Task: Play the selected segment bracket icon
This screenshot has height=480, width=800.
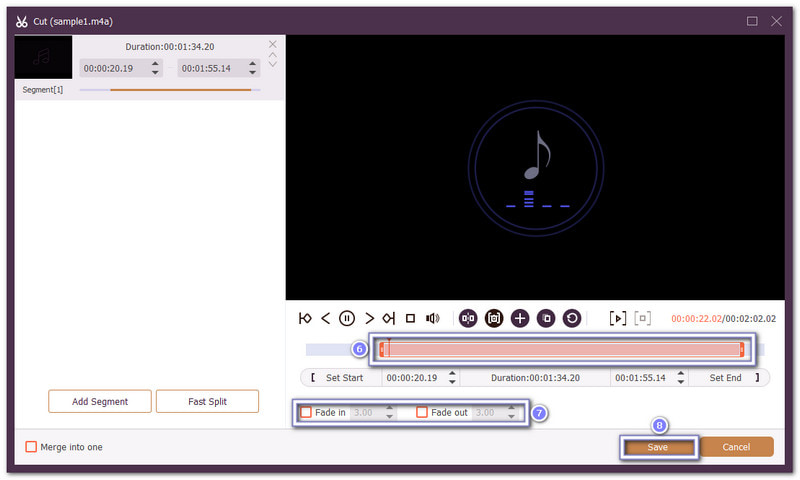Action: pyautogui.click(x=617, y=318)
